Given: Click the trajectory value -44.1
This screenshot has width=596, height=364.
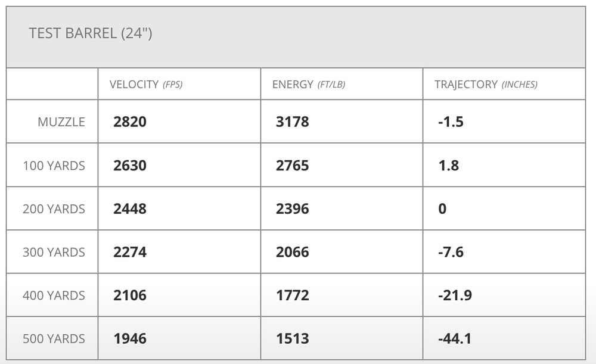Looking at the screenshot, I should (x=455, y=339).
